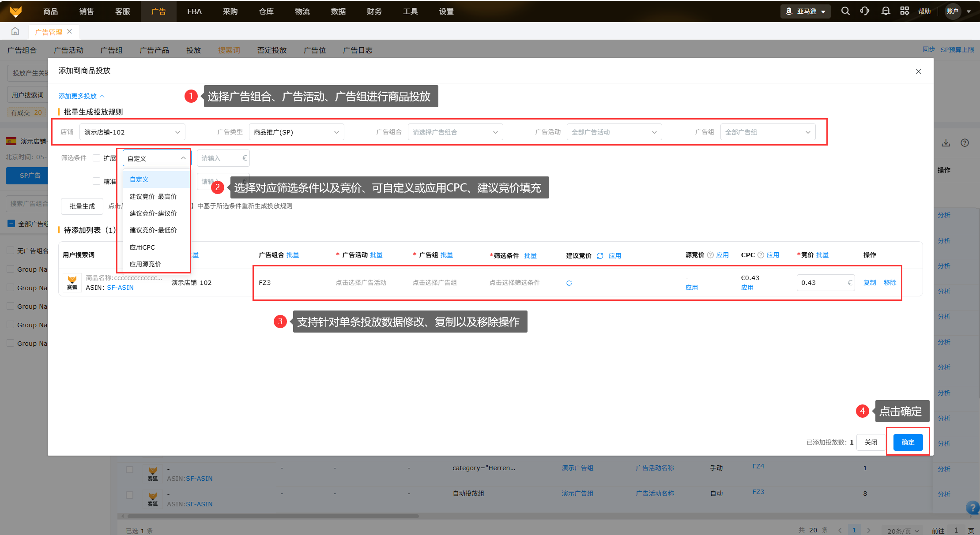Enable the 扩展 filter checkbox
The image size is (980, 535).
tap(96, 158)
